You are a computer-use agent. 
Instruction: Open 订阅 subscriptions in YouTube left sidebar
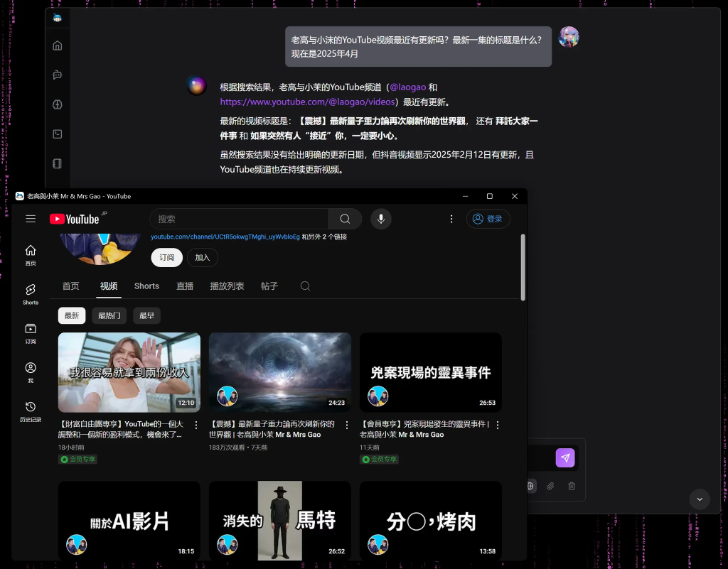tap(31, 333)
